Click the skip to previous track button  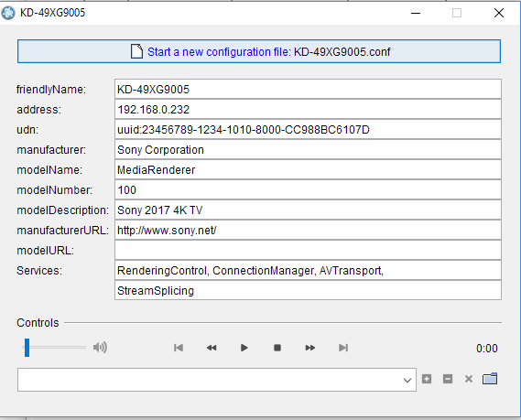[x=179, y=348]
